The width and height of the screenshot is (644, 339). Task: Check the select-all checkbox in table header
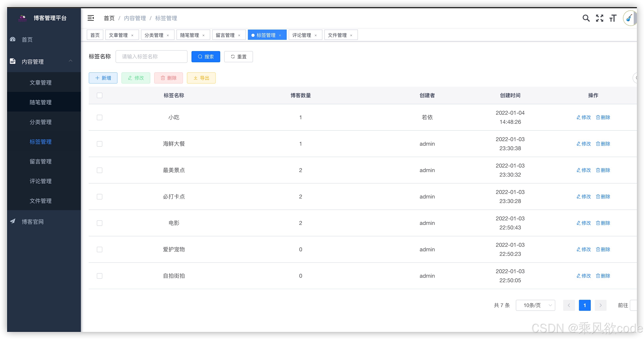(x=100, y=95)
